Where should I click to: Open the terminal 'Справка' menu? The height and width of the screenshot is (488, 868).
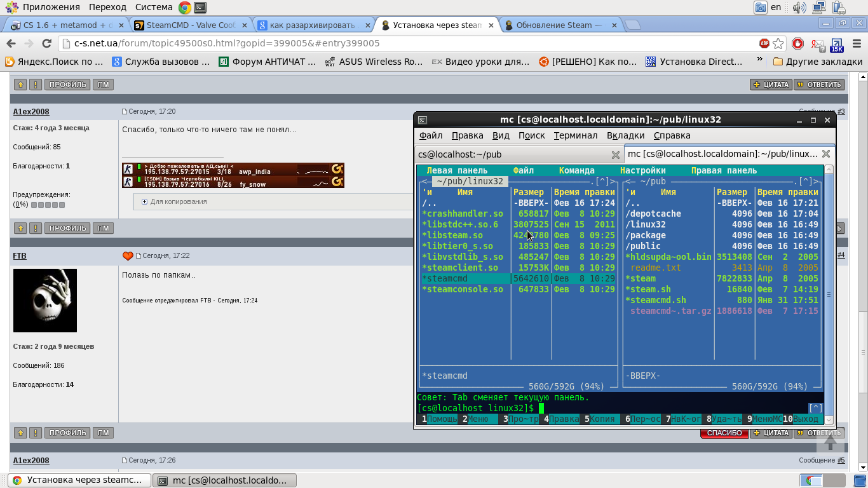tap(672, 135)
